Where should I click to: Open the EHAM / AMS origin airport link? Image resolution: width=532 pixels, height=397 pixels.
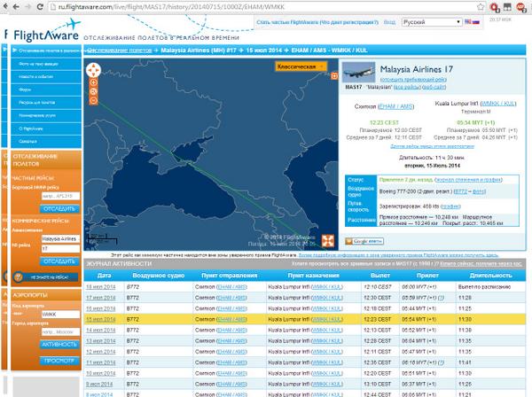pyautogui.click(x=395, y=106)
